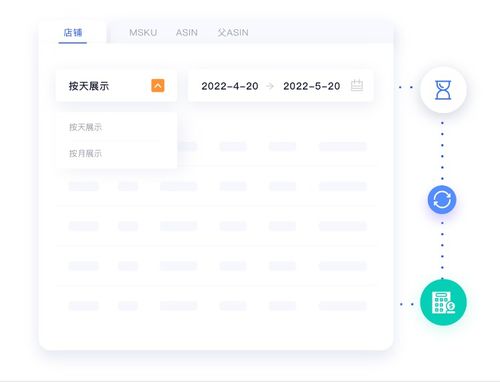Switch to the 店铺 tab
The width and height of the screenshot is (500, 383).
(x=73, y=33)
